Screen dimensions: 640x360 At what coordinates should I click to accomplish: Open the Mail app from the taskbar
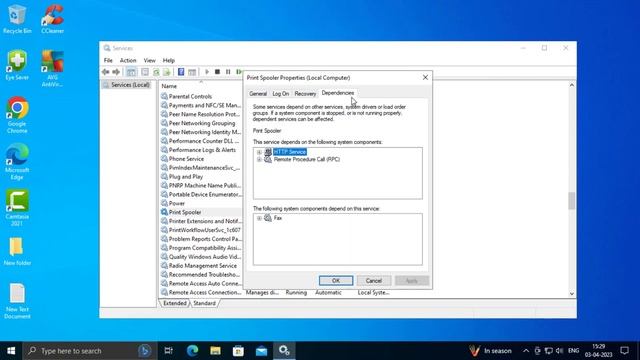pos(261,351)
